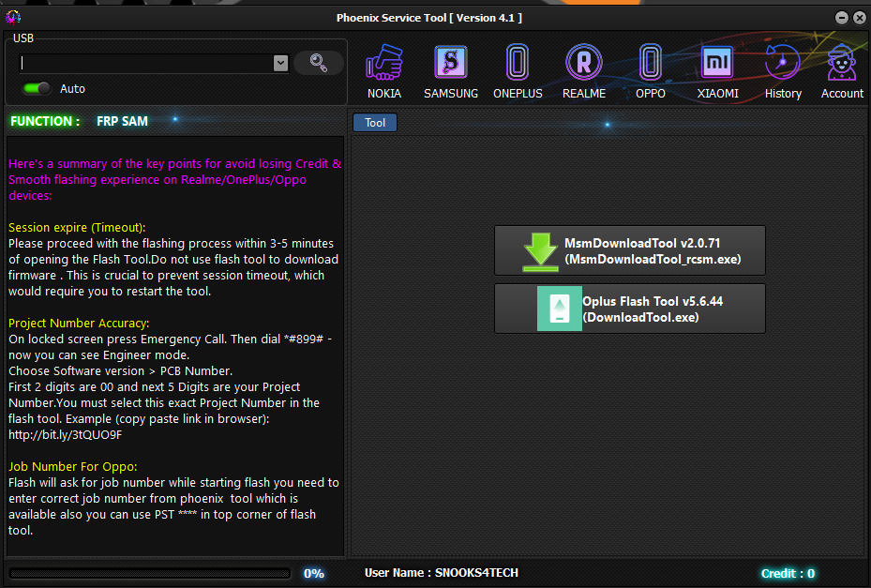Choose the XIAOMI brand icon
The width and height of the screenshot is (871, 588).
click(717, 72)
